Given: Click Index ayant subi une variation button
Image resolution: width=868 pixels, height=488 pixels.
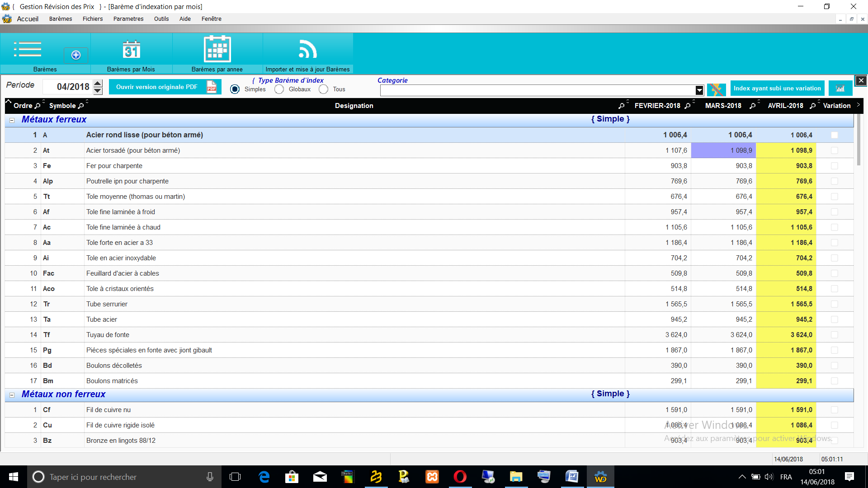Looking at the screenshot, I should [x=777, y=88].
